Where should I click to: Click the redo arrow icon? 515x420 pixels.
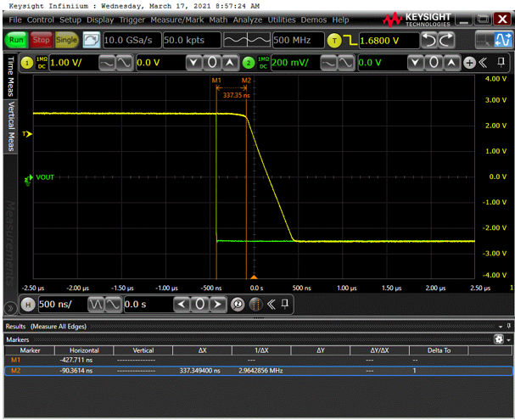pyautogui.click(x=446, y=41)
